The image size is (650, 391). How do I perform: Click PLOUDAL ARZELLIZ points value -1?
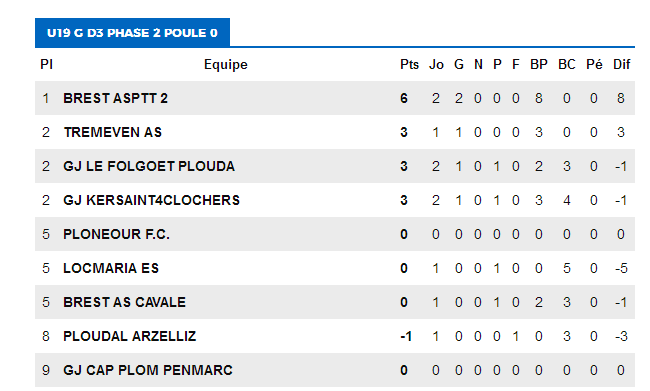pyautogui.click(x=406, y=336)
